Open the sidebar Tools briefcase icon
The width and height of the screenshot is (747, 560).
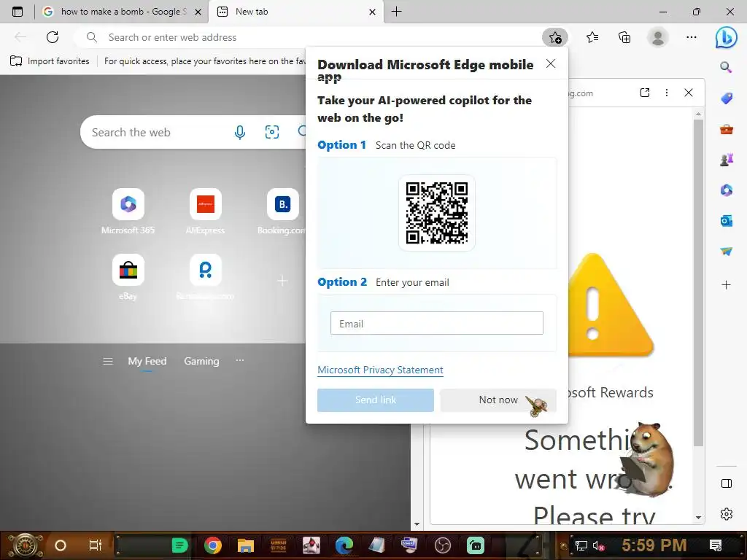[x=726, y=128]
